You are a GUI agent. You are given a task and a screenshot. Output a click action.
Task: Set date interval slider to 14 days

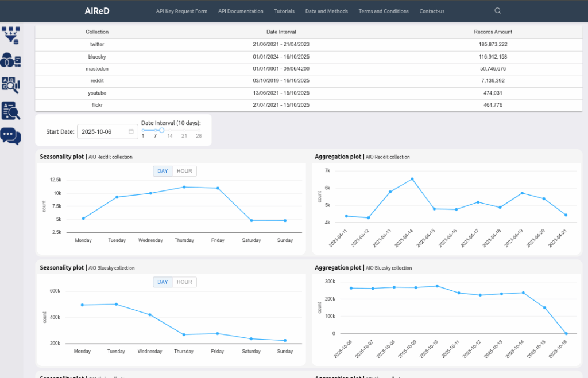(170, 131)
